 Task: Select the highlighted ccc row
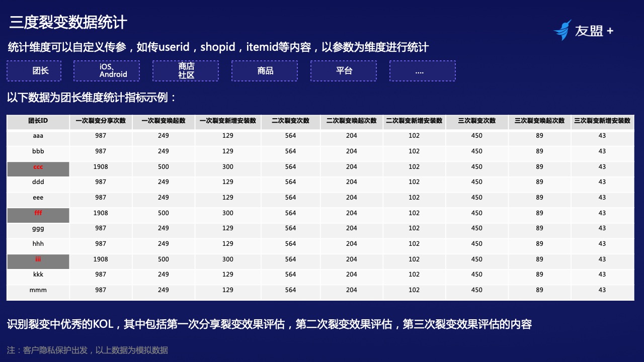pyautogui.click(x=38, y=166)
